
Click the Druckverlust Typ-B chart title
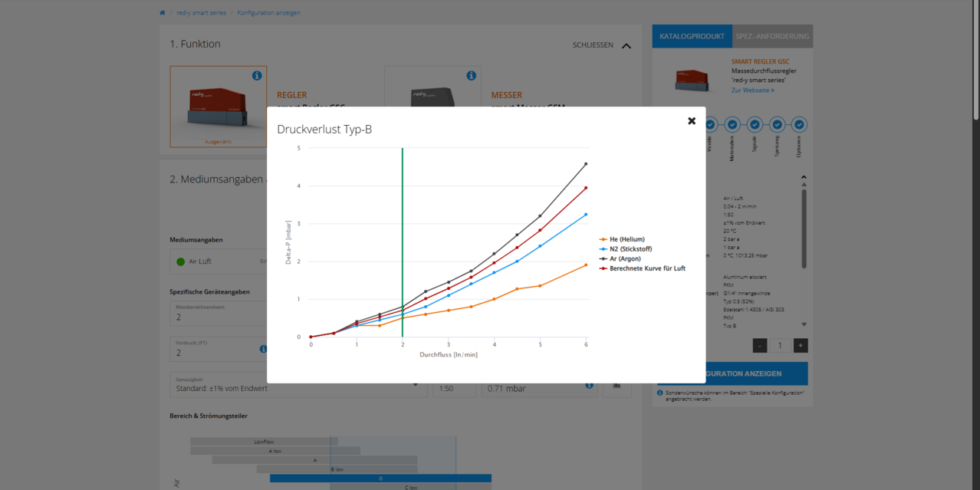click(324, 130)
